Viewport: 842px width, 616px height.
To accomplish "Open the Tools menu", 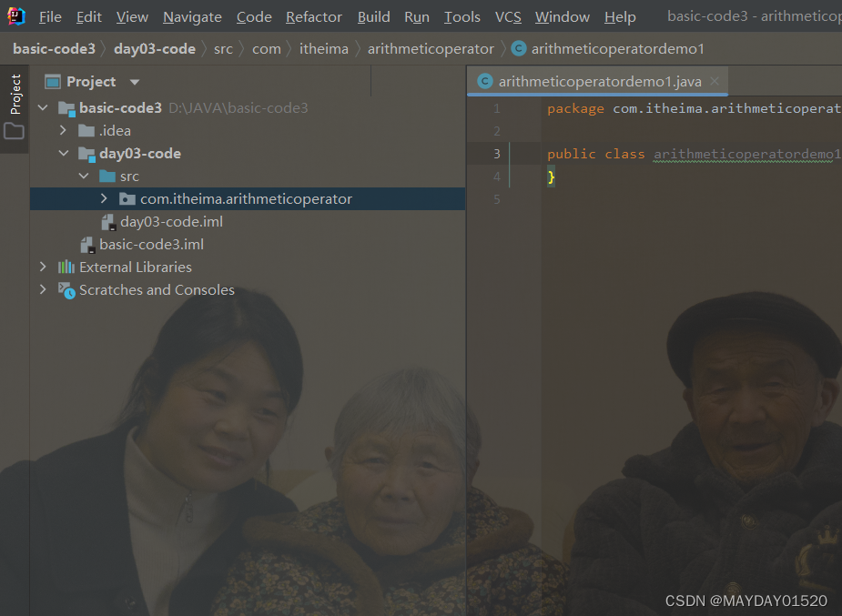I will tap(462, 17).
